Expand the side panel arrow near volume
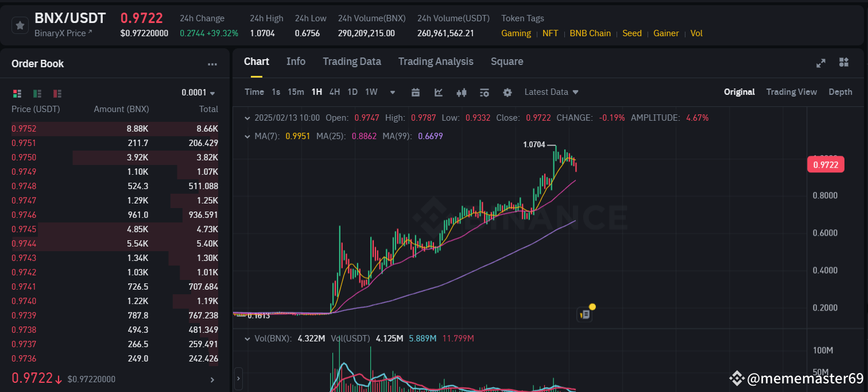The height and width of the screenshot is (392, 868). 238,379
